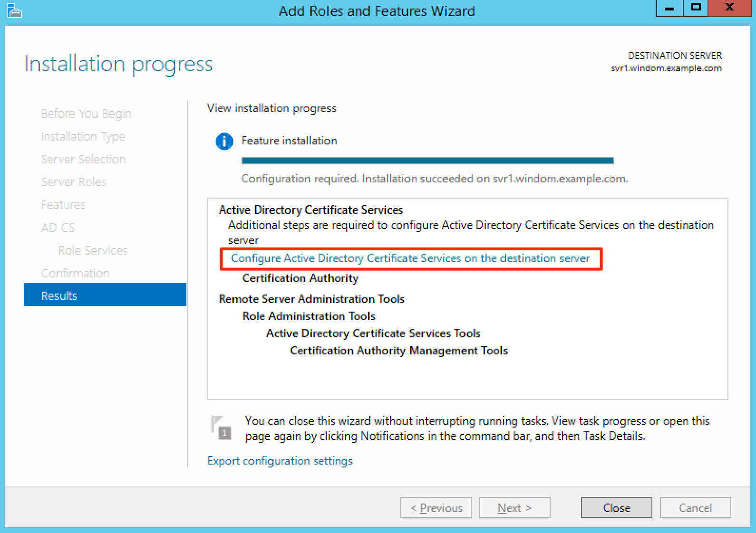The height and width of the screenshot is (533, 756).
Task: Select the Features step in the sidebar
Action: point(62,204)
